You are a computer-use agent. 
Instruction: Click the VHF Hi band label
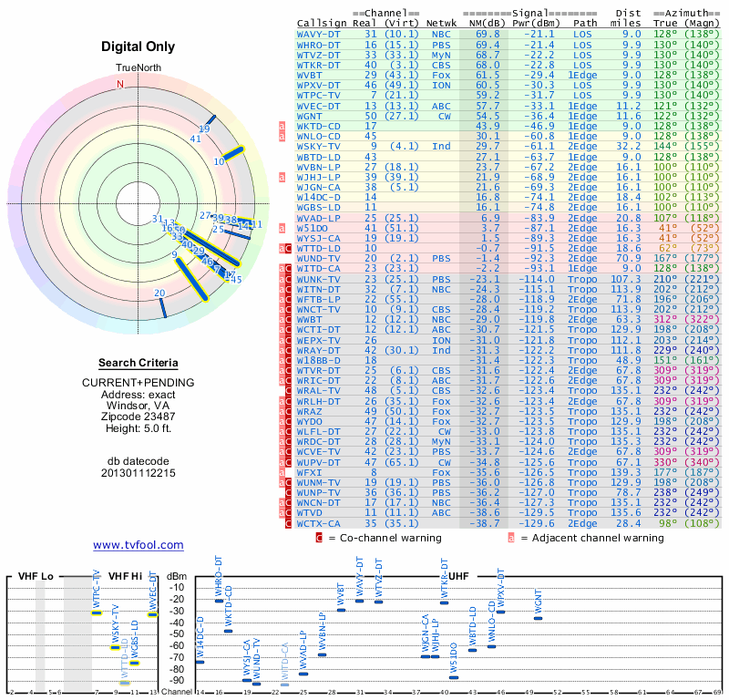[125, 576]
